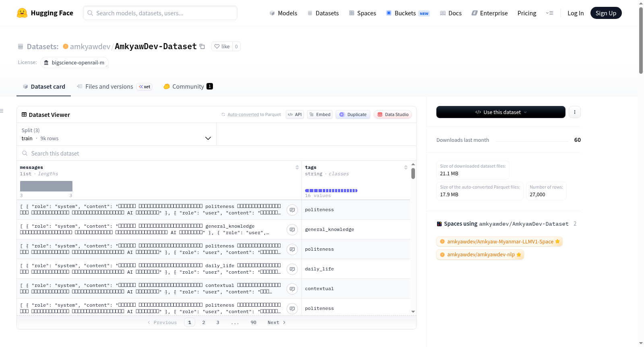Click the Dataset Viewer heading
The image size is (644, 347).
[50, 115]
